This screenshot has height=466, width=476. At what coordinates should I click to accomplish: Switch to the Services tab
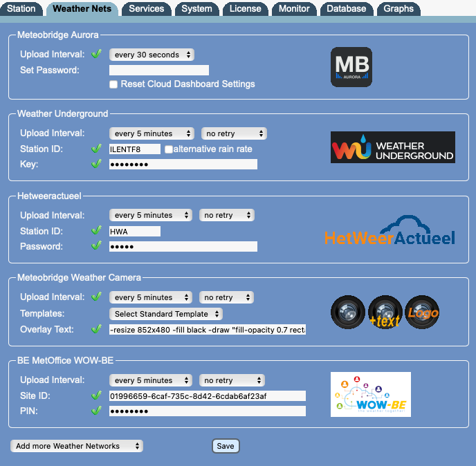point(146,9)
